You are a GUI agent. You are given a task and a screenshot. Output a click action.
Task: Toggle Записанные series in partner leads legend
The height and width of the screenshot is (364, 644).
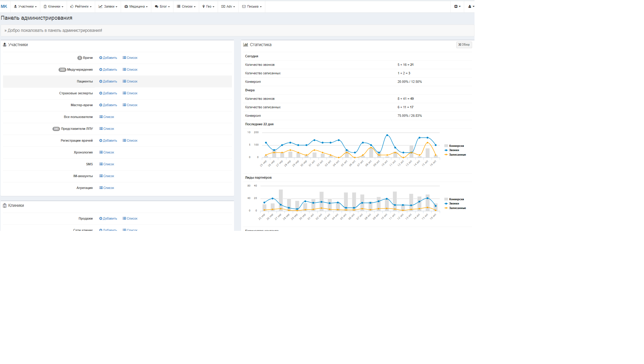coord(457,208)
